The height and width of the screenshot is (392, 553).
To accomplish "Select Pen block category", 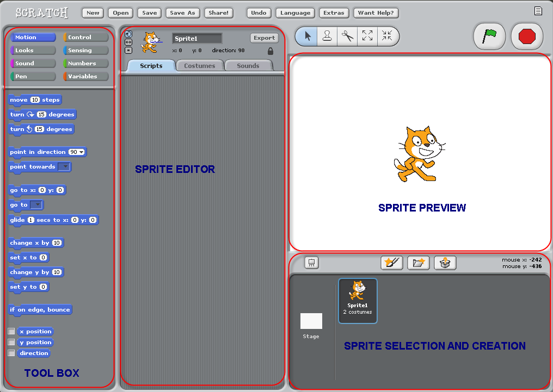I will click(33, 77).
